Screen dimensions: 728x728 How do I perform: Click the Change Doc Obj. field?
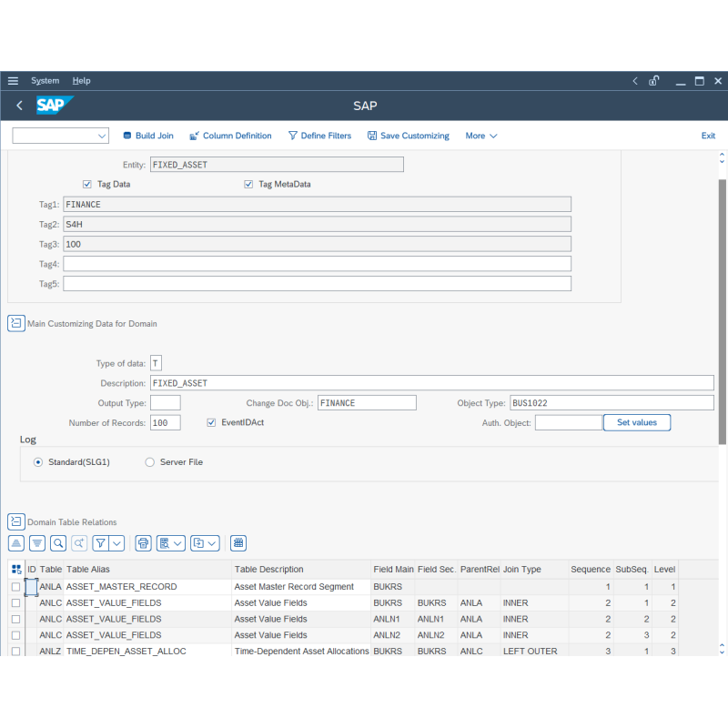pos(367,403)
